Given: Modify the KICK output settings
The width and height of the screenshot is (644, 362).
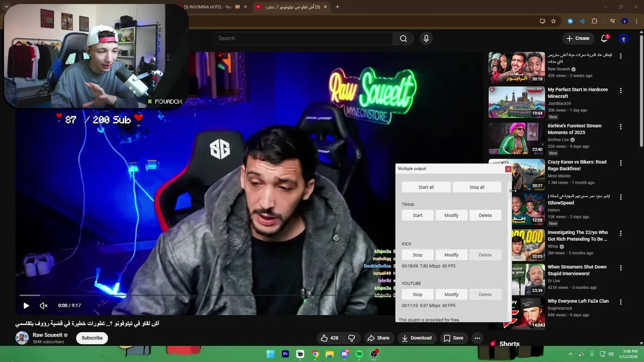Looking at the screenshot, I should 451,255.
